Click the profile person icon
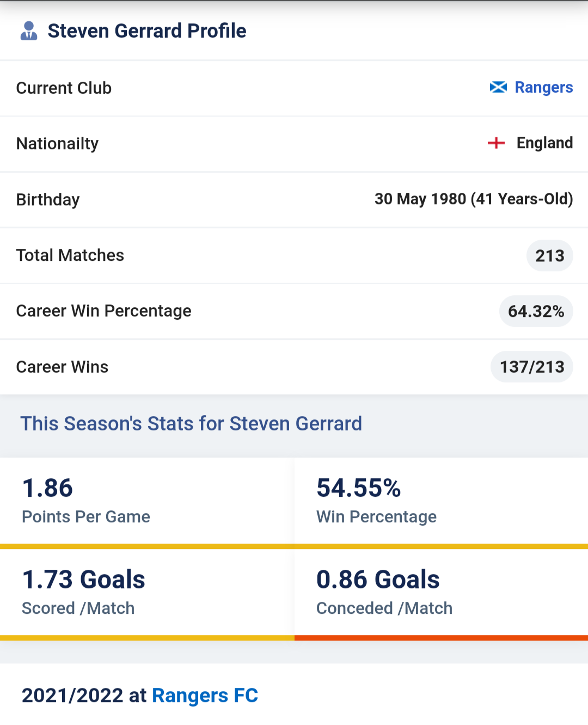Screen dimensions: 588x725 [x=29, y=31]
